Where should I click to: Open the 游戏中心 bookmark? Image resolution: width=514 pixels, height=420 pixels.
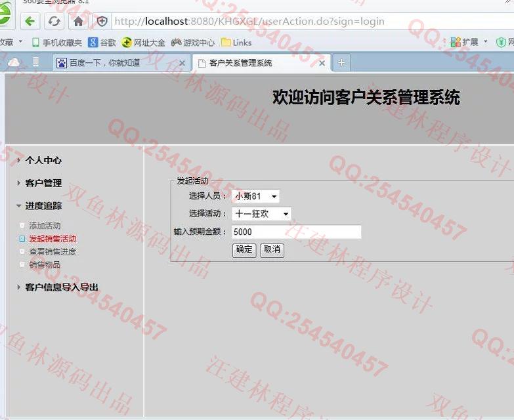click(193, 43)
